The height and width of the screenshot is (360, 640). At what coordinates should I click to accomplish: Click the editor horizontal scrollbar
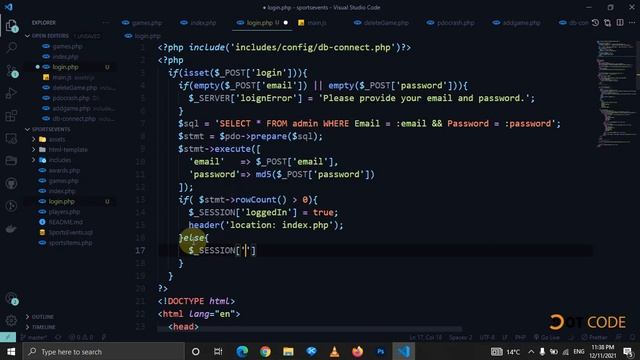click(309, 329)
